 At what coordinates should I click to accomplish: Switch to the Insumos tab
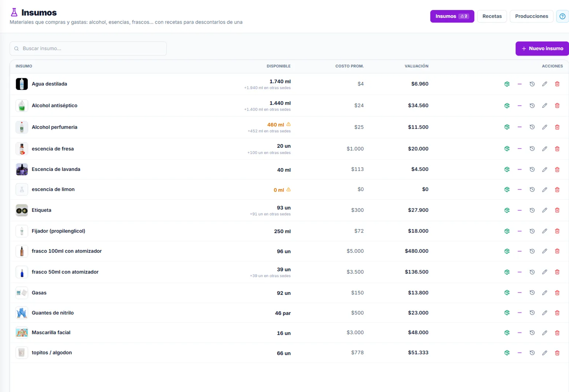452,16
